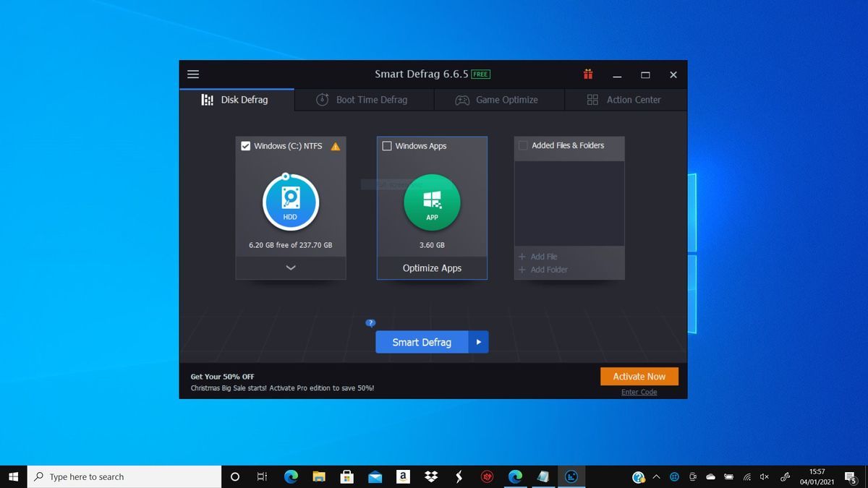Click the Christmas Big Sale starts message
Screen dimensions: 868x488
point(282,388)
